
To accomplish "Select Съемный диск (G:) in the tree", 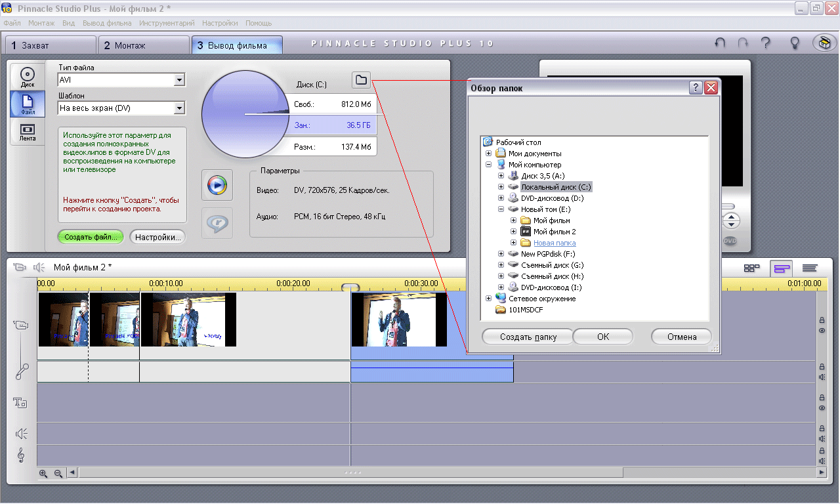I will coord(551,265).
